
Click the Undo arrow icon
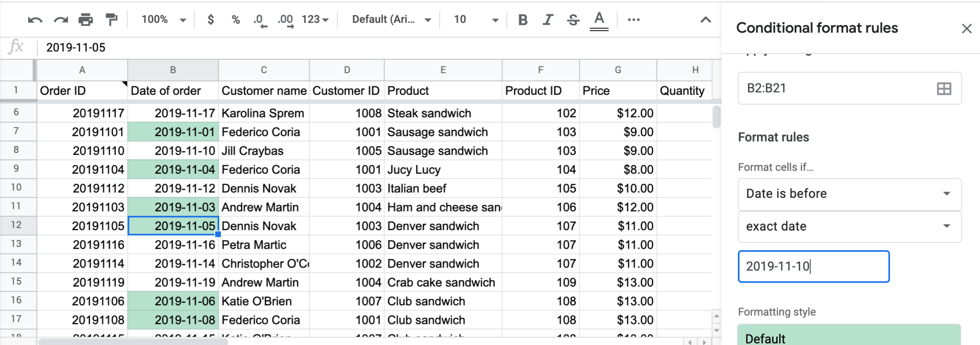35,20
